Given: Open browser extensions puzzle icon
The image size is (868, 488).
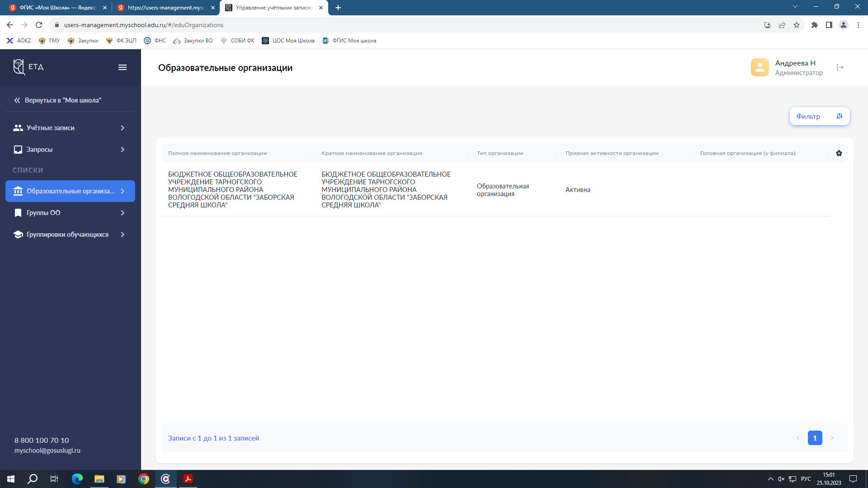Looking at the screenshot, I should click(815, 25).
